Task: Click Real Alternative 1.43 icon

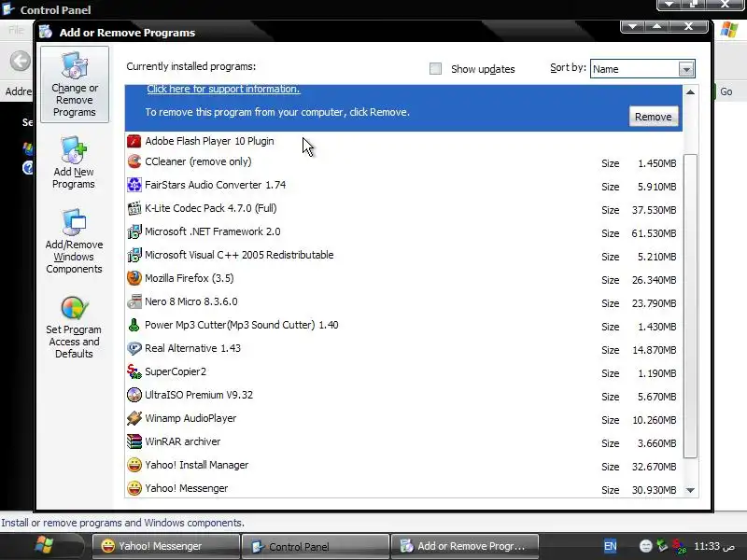Action: point(134,348)
